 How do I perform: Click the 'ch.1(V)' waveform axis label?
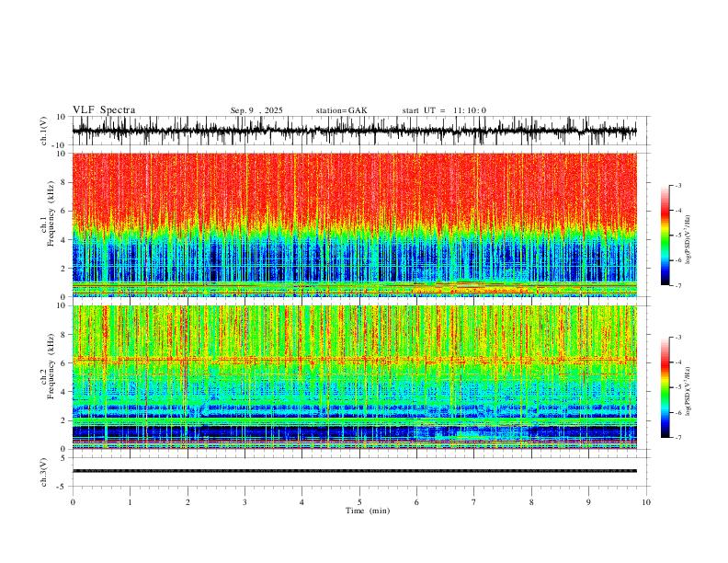click(x=44, y=131)
